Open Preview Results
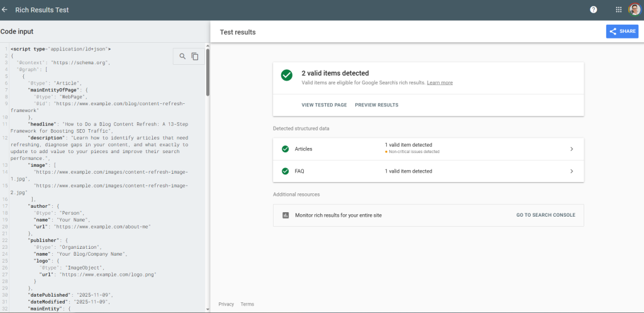Screen dimensions: 644x313 (x=377, y=105)
